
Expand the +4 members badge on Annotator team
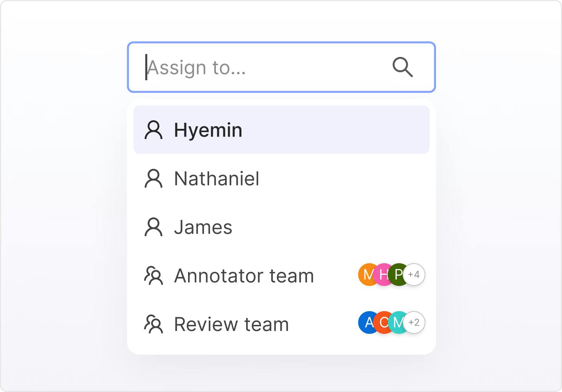coord(414,275)
